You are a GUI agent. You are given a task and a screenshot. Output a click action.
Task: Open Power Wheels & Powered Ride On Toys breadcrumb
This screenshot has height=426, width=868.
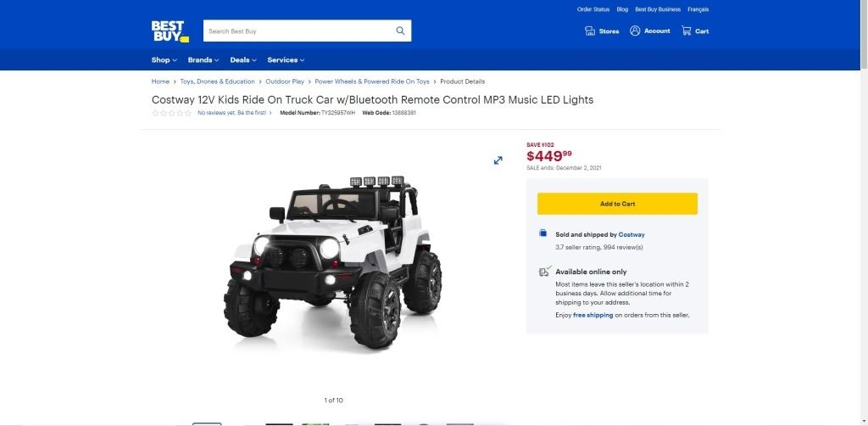[x=372, y=81]
